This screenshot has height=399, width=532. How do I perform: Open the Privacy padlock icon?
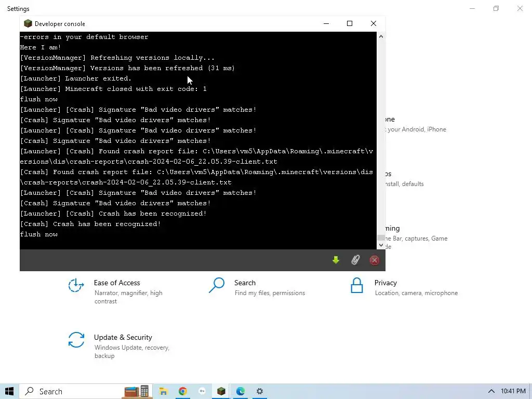click(x=356, y=285)
